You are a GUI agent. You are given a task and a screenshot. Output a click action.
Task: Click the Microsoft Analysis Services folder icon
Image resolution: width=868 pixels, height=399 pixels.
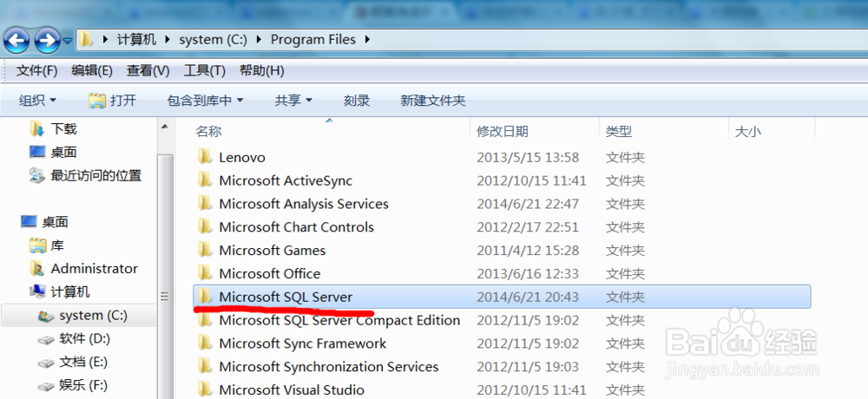point(206,204)
